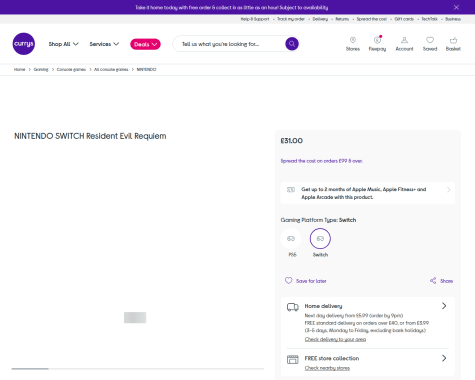Viewport: 475px width, 380px height.
Task: Expand the Home delivery chevron
Action: [x=444, y=306]
